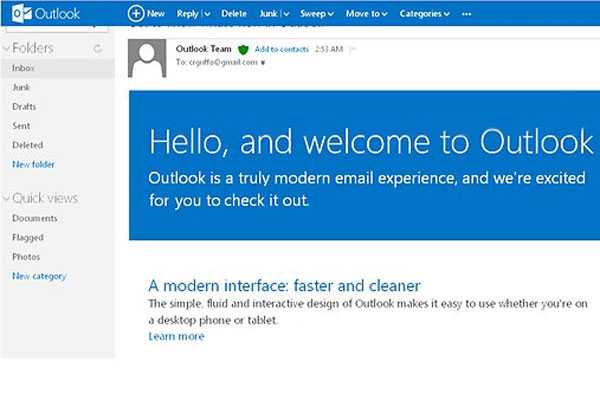Click the Outlook Team sender name
This screenshot has width=600, height=400.
(x=204, y=49)
